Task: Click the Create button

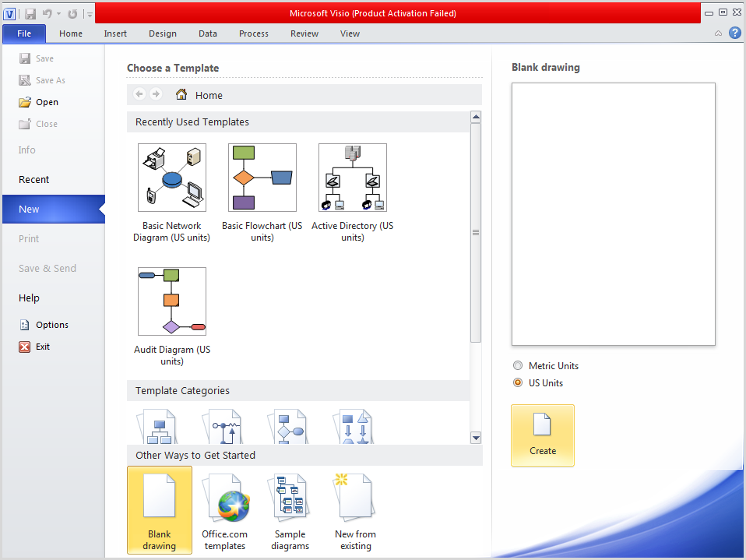Action: 543,435
